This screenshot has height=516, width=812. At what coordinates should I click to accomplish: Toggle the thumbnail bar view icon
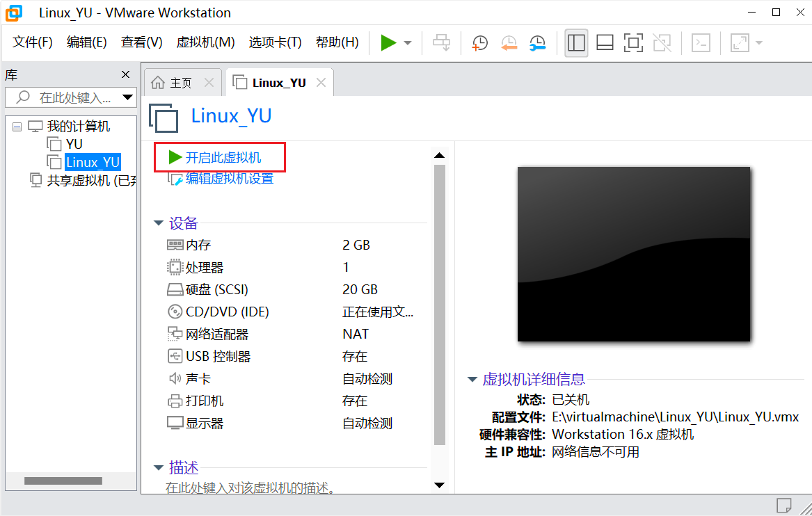[605, 43]
